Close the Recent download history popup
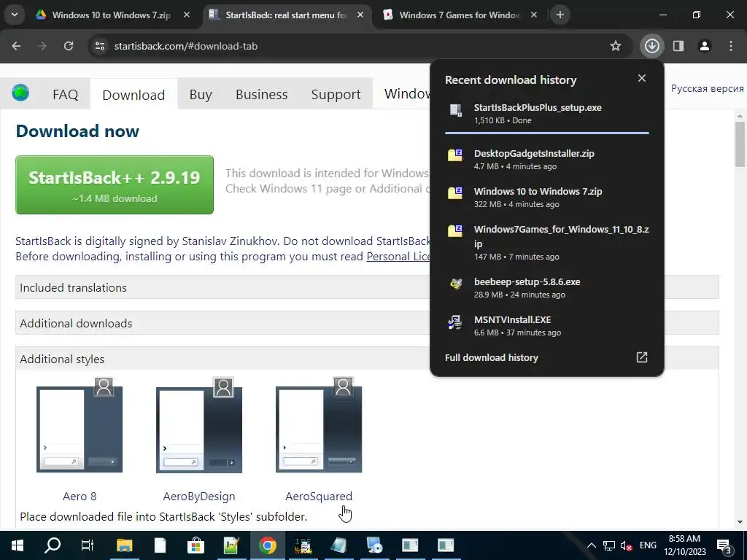The image size is (747, 560). point(642,78)
